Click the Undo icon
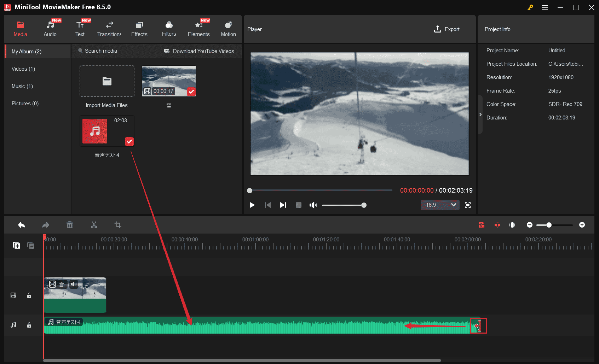This screenshot has width=599, height=364. 22,225
